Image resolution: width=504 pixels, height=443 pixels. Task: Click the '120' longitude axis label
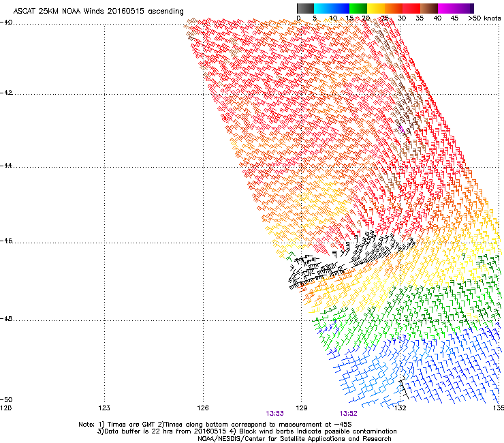5,408
